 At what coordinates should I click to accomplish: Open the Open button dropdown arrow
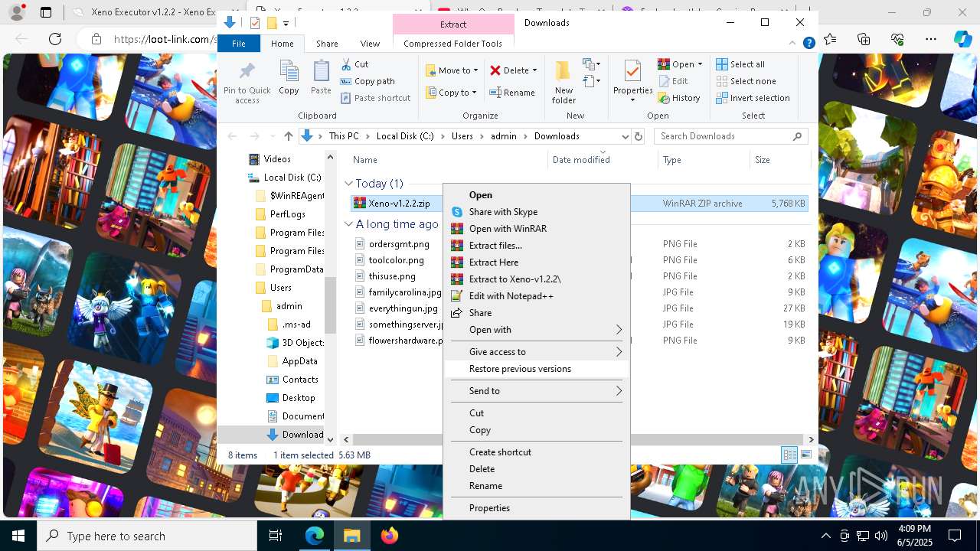(700, 64)
